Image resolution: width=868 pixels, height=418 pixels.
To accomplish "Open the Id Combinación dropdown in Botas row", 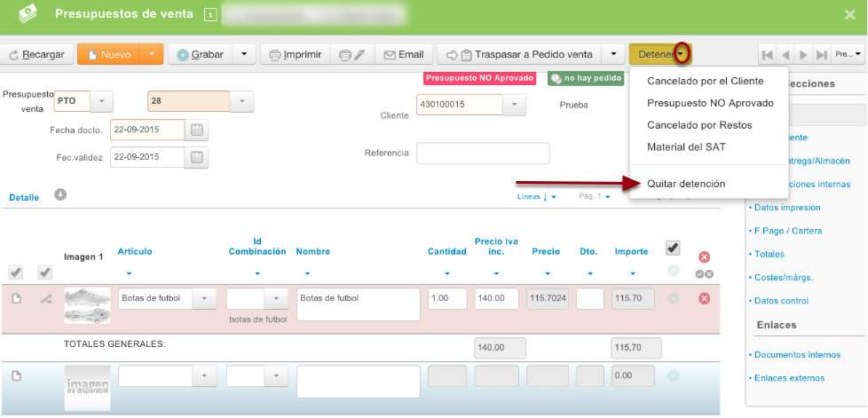I will tap(276, 298).
